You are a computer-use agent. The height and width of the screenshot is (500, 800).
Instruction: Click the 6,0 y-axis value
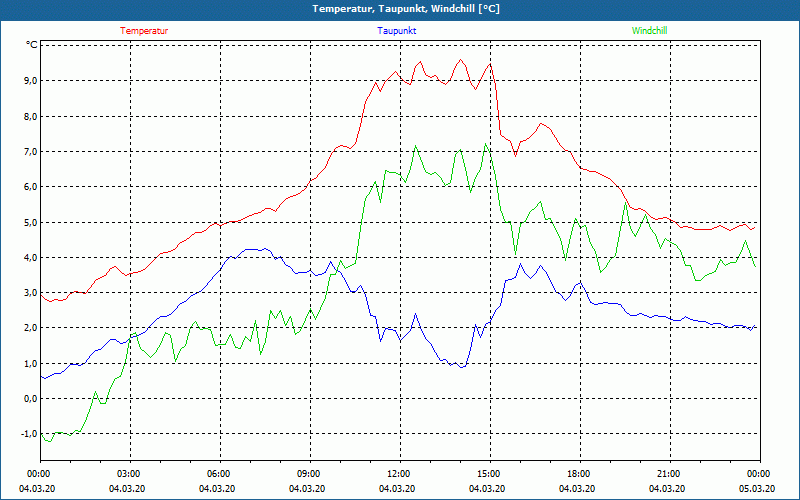(x=31, y=187)
